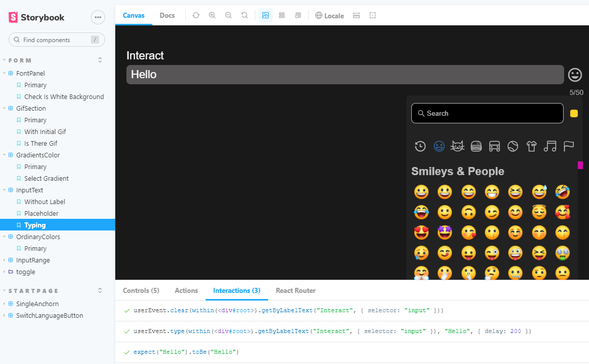The image size is (589, 364).
Task: Open the Storybook ellipsis menu button
Action: [x=98, y=17]
